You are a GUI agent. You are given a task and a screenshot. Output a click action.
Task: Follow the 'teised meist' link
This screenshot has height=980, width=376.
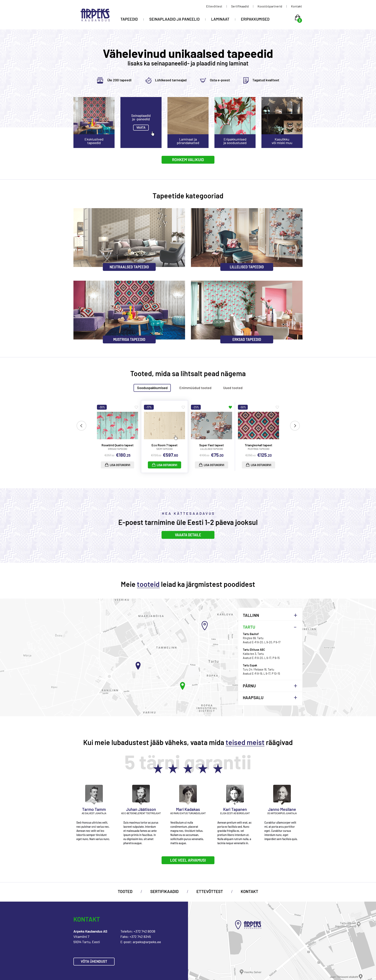click(x=245, y=742)
